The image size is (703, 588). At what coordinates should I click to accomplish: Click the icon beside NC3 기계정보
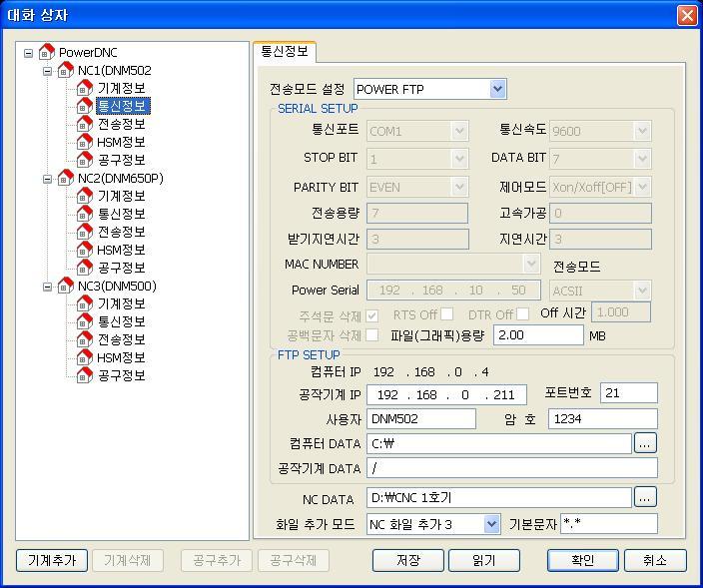pos(84,303)
